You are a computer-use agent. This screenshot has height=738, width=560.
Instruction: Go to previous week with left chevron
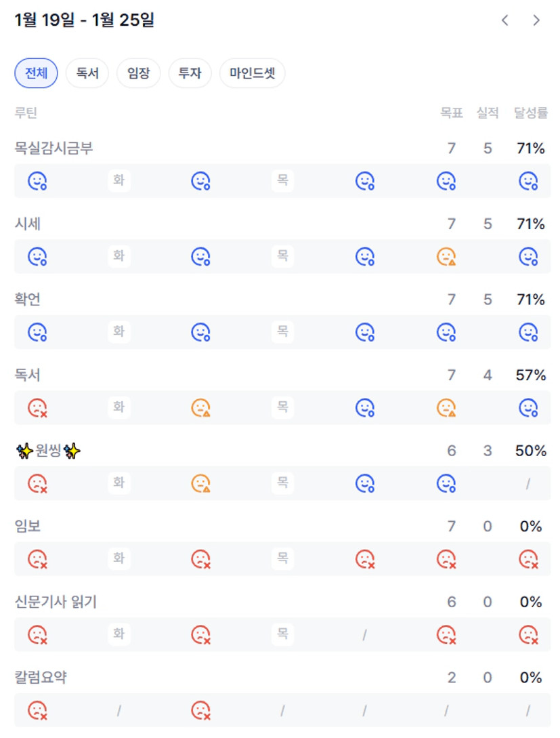(x=505, y=20)
